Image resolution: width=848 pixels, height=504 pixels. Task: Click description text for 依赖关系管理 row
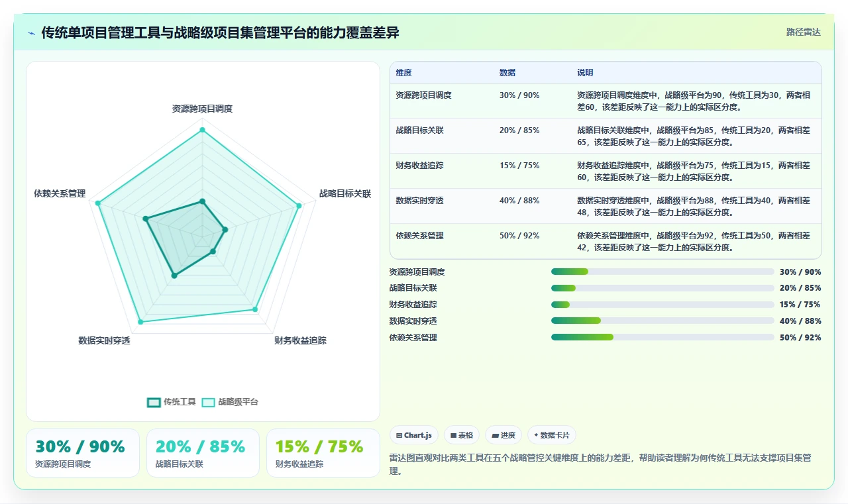(x=694, y=241)
